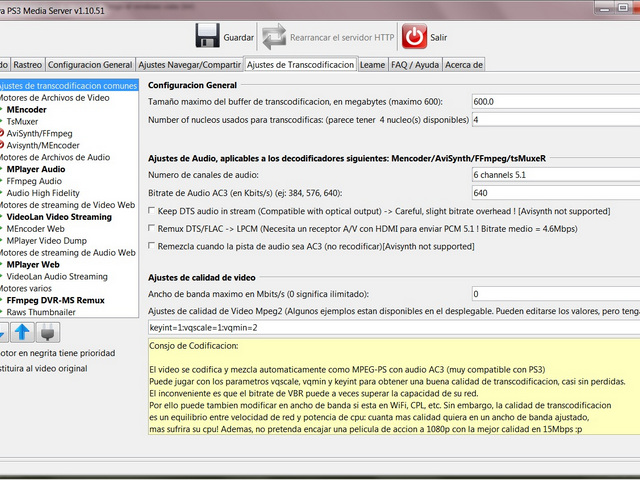
Task: Open the Mpeg2 quality settings combo box
Action: tap(394, 327)
